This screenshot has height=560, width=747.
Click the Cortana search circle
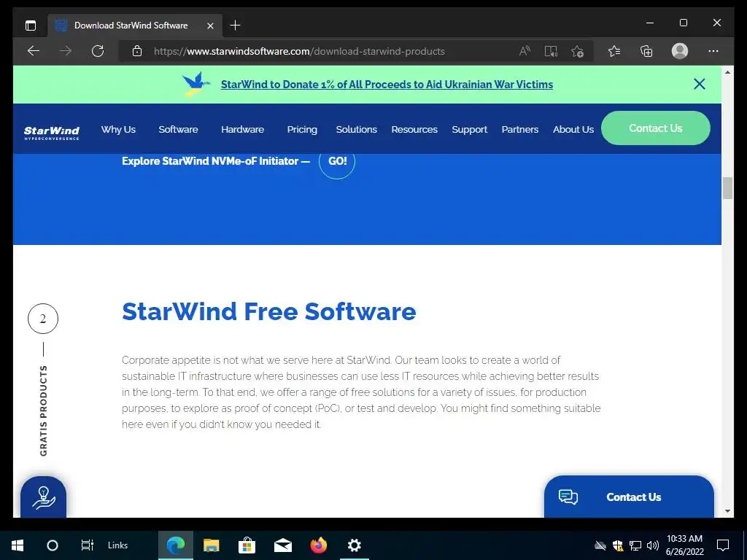[53, 545]
